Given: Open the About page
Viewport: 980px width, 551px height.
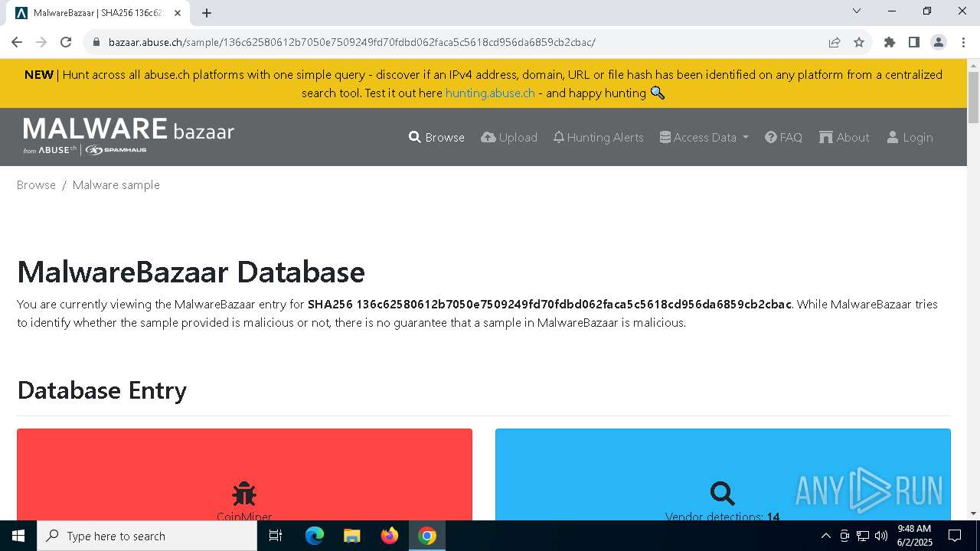Looking at the screenshot, I should pyautogui.click(x=844, y=137).
